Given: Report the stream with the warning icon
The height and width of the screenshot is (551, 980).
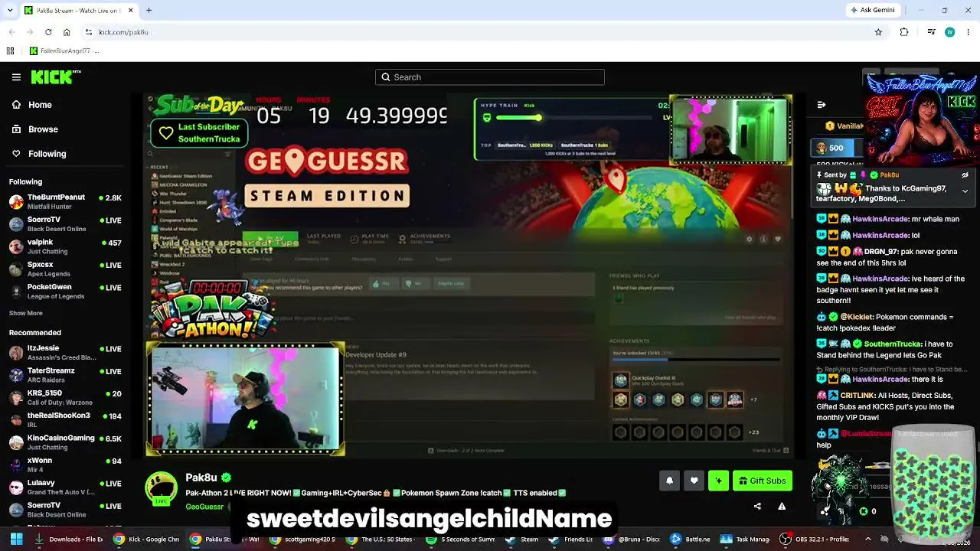Looking at the screenshot, I should [x=782, y=506].
